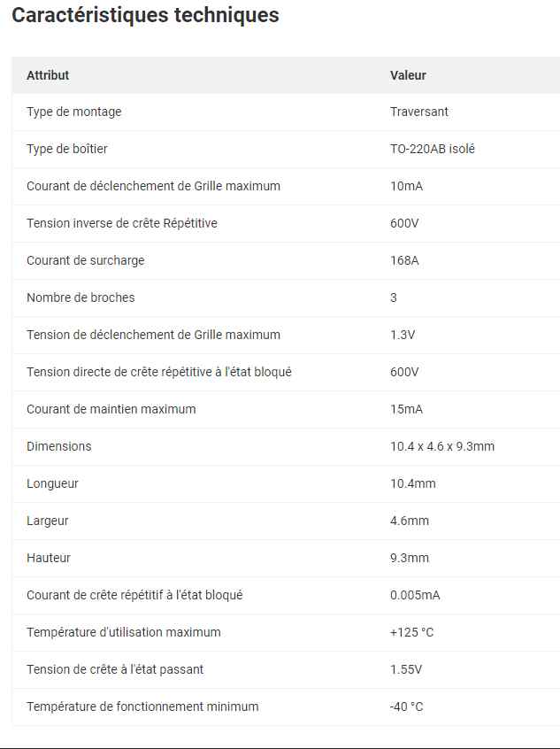Select "Courant de déclenchement de Grille maximum" label
Screen dimensions: 560x749
[153, 186]
